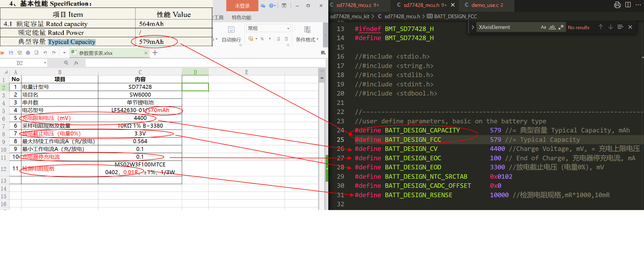Click the select-all corner of the sheet
The width and height of the screenshot is (644, 255).
(x=5, y=72)
